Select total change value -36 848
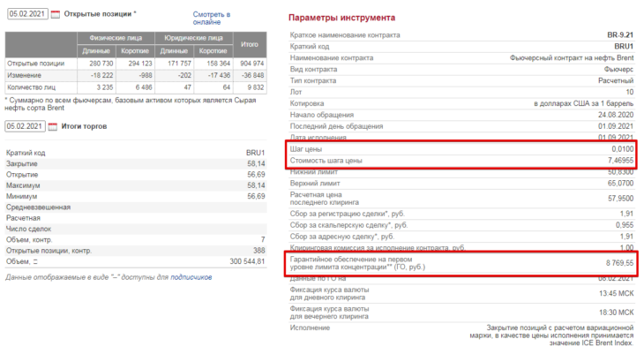Screen dimensions: 644x354 (x=252, y=76)
